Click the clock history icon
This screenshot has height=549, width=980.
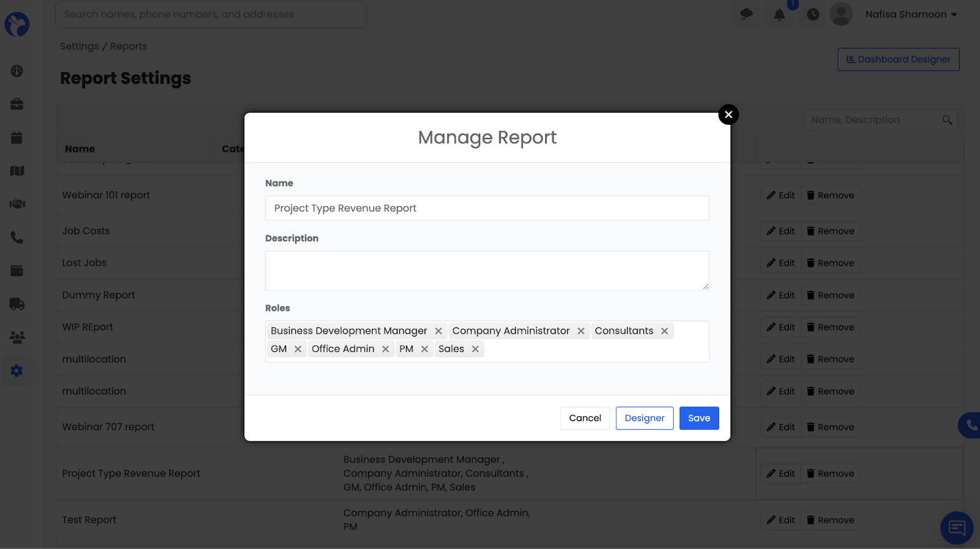click(x=813, y=15)
